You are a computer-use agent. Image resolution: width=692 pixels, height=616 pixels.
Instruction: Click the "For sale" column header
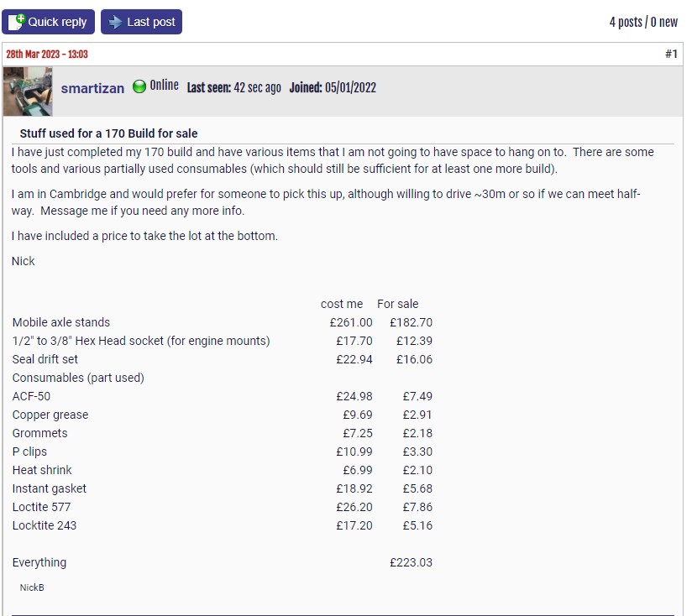click(397, 304)
